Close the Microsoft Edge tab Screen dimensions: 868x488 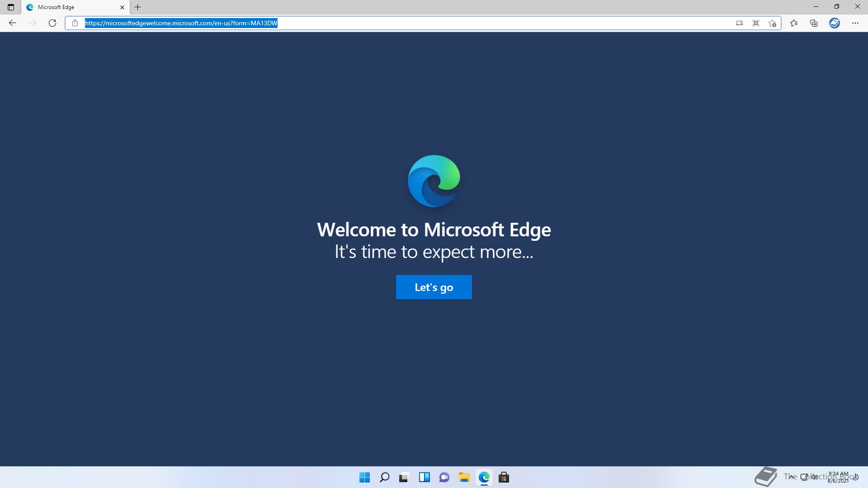[122, 7]
